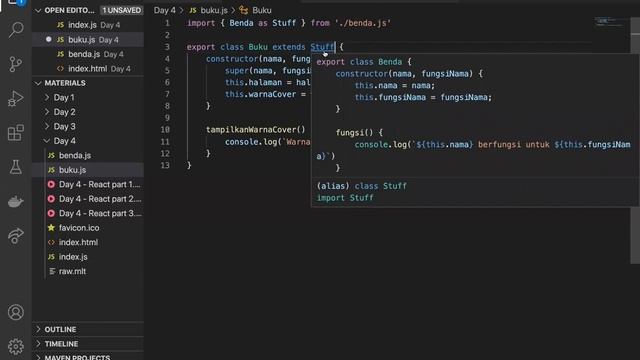Expand the Maven Projects section
Image resolution: width=640 pixels, height=360 pixels.
tap(38, 357)
